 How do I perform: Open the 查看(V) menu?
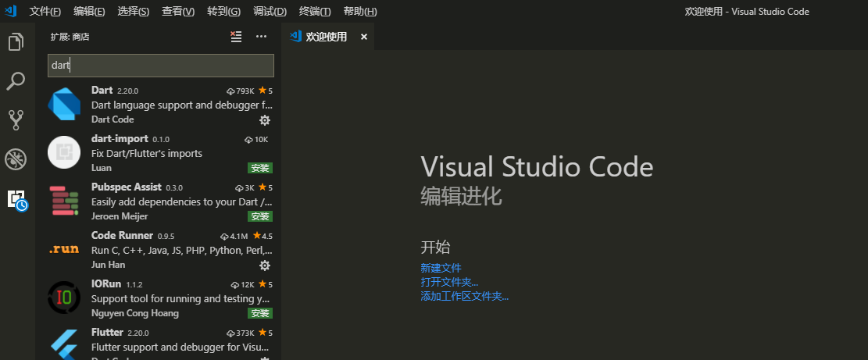(178, 12)
